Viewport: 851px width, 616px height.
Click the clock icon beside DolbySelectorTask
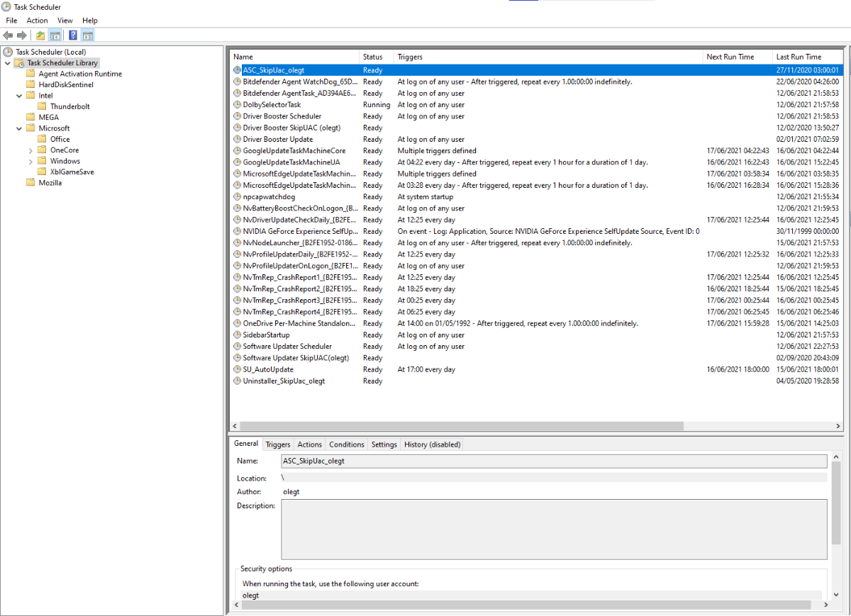click(238, 105)
